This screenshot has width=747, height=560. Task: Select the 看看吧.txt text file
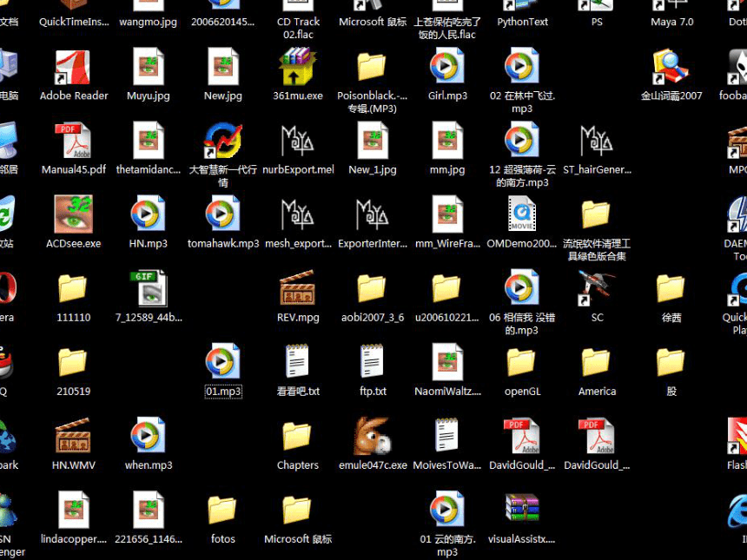click(x=298, y=362)
